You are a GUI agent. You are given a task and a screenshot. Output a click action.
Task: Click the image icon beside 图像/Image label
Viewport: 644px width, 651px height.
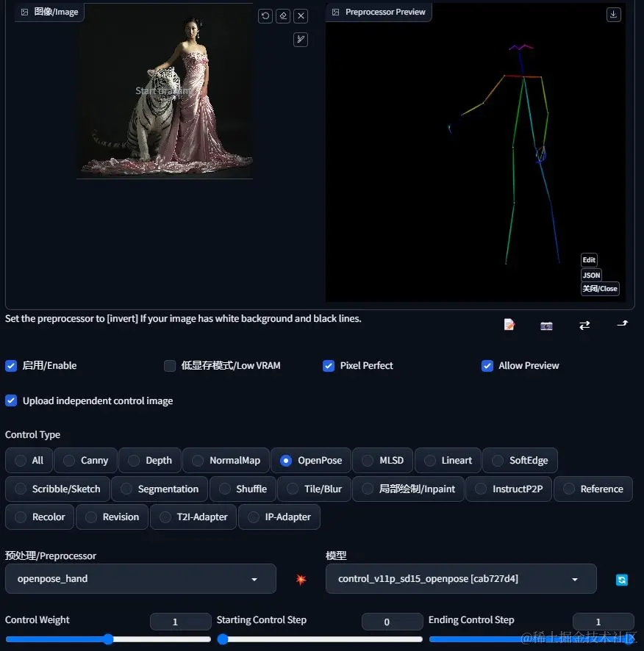[24, 12]
